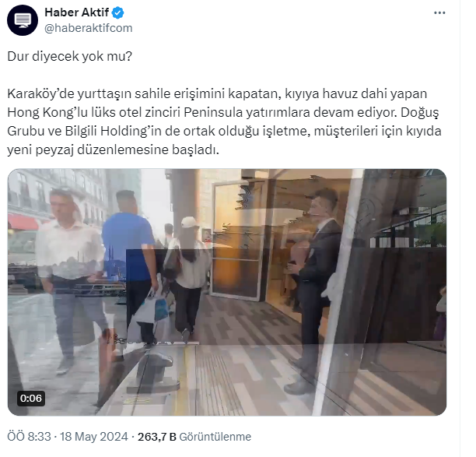Open the ÖÖ 8:33 · 18 May 2024 timestamp
The image size is (476, 457).
(68, 437)
